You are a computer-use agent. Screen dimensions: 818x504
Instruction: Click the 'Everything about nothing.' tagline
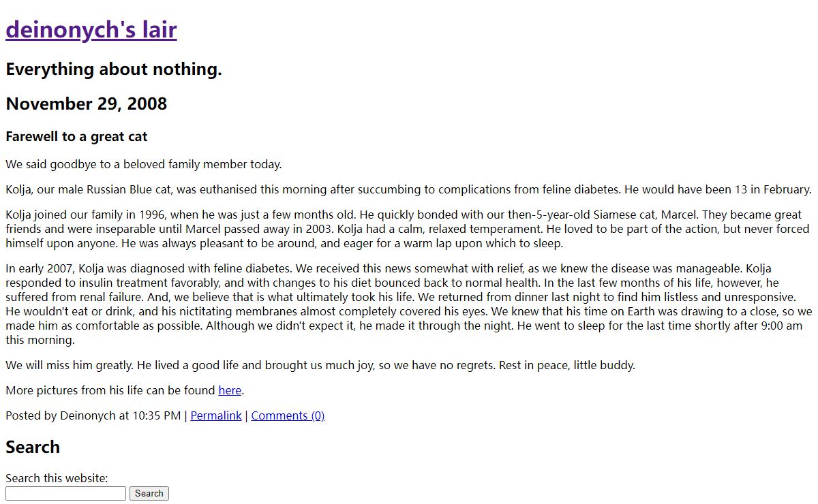pos(114,69)
